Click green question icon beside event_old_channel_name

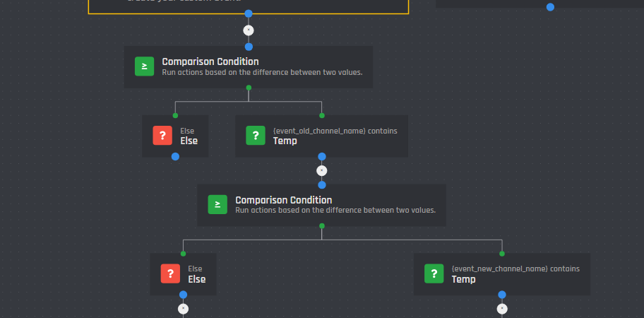point(256,136)
